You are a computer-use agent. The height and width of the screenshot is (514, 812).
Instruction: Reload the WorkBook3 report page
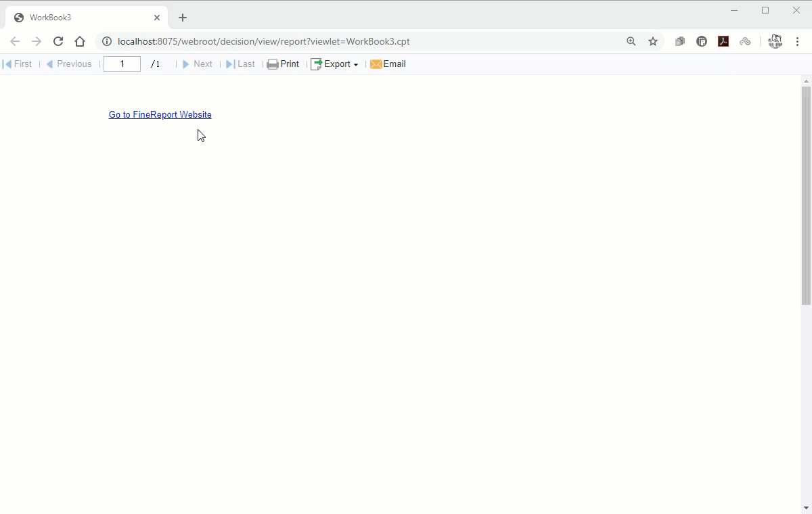click(58, 41)
